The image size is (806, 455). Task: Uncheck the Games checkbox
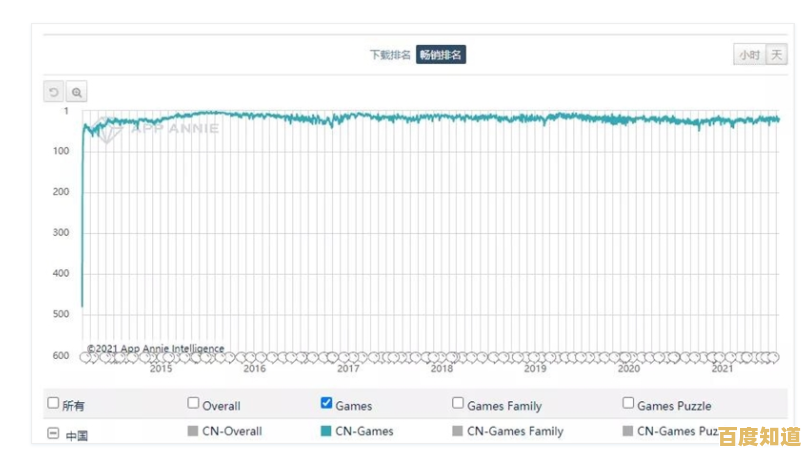tap(326, 403)
